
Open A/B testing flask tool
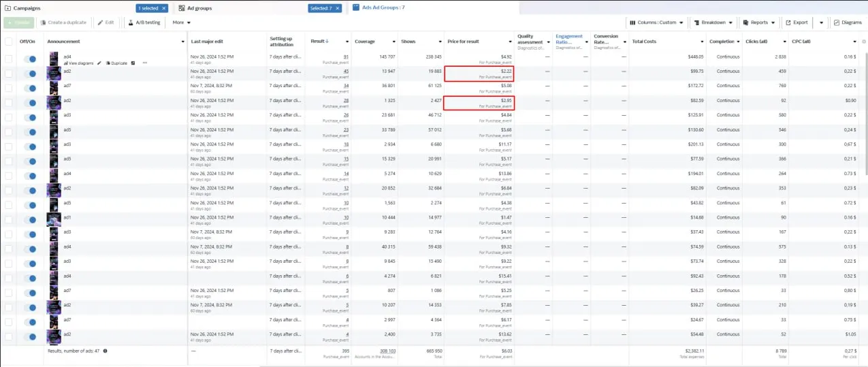click(144, 22)
